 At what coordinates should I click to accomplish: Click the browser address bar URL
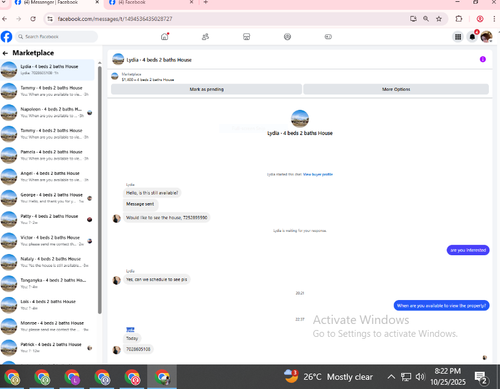tap(115, 19)
